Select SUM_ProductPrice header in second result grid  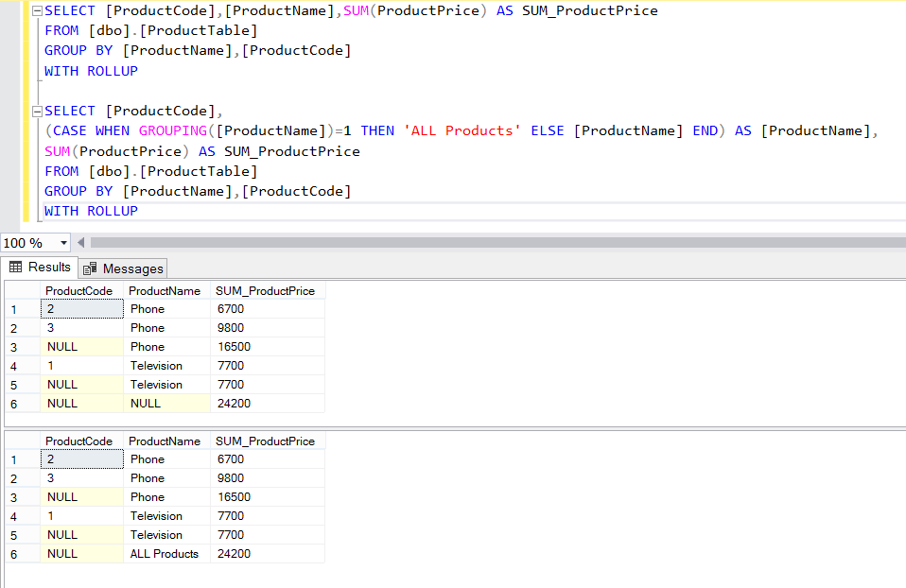[267, 441]
